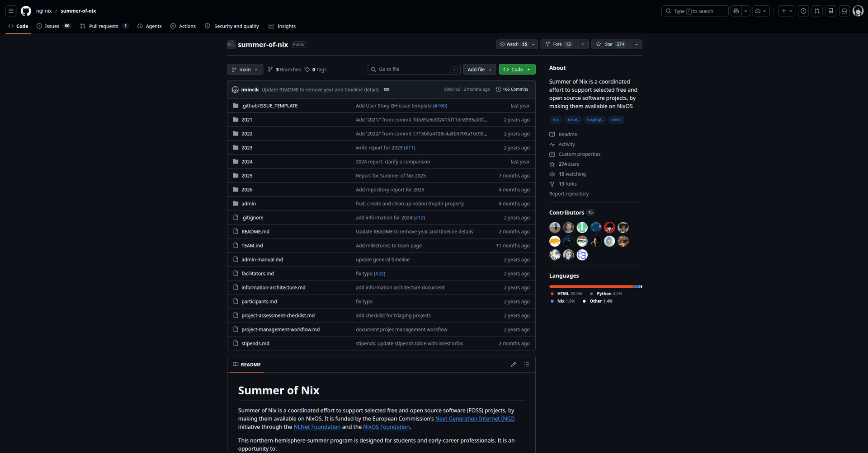The height and width of the screenshot is (453, 868).
Task: Filter by HTML 92.5% language entry
Action: 566,294
